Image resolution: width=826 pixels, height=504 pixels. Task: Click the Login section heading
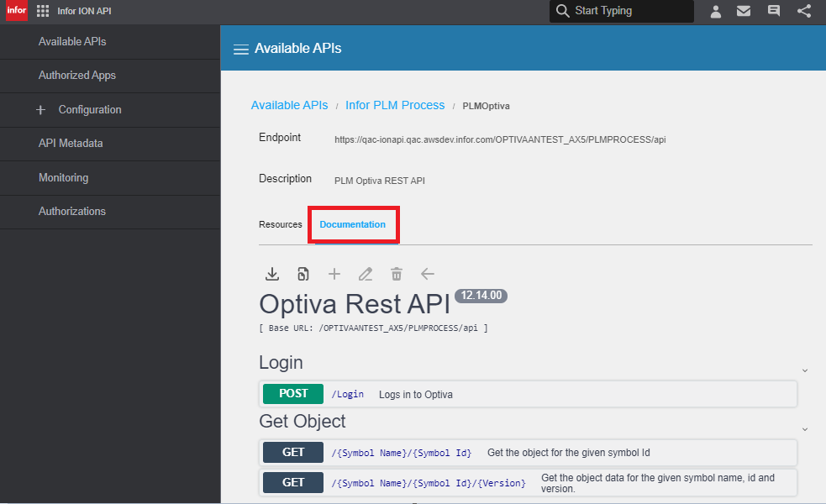(281, 363)
